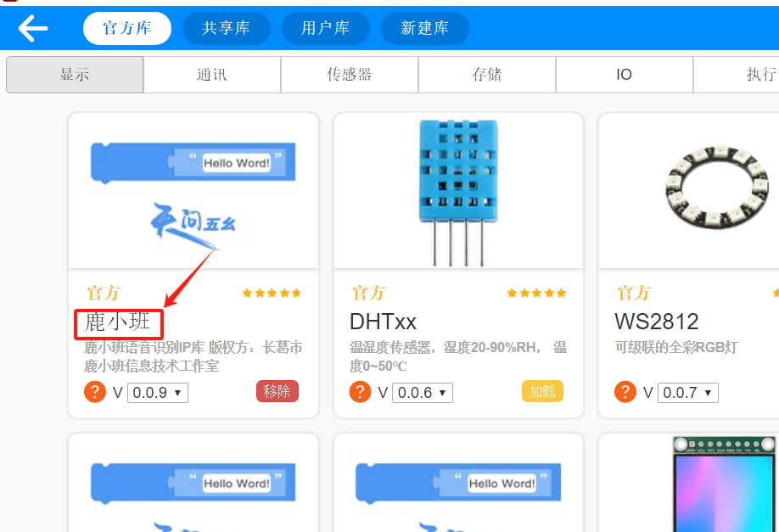Switch to 共享库 tab

[x=227, y=28]
